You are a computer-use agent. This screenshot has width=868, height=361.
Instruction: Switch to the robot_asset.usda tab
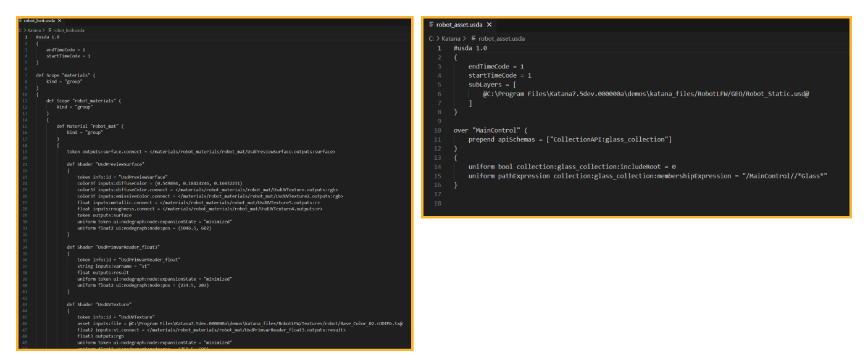pyautogui.click(x=459, y=25)
